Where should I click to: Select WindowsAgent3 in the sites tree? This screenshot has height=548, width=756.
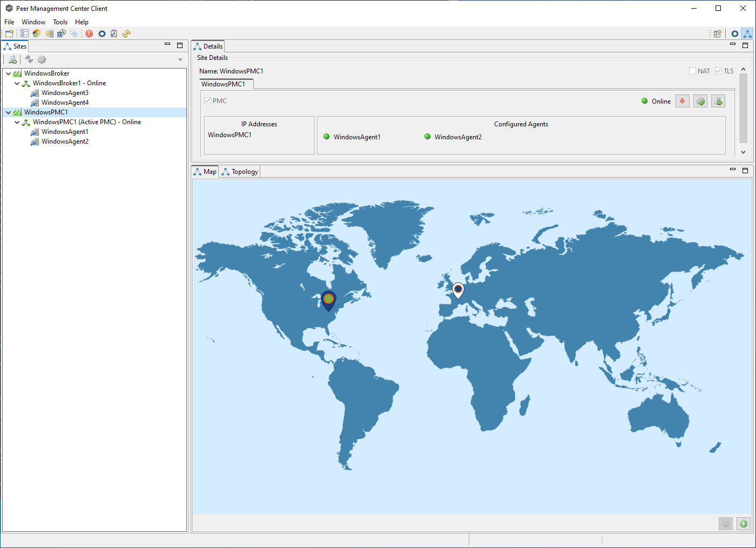pos(65,93)
